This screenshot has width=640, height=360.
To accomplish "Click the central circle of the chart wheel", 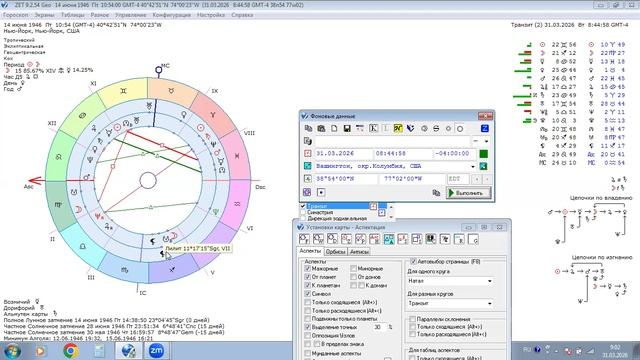I will click(x=148, y=180).
